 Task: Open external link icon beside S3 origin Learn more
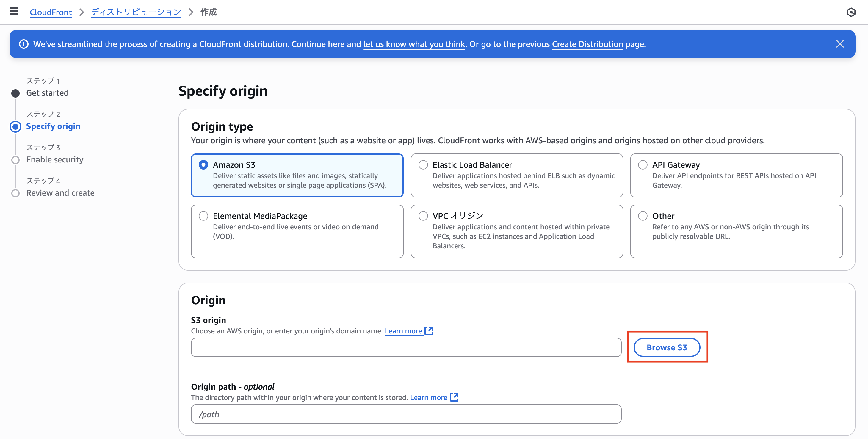point(429,331)
